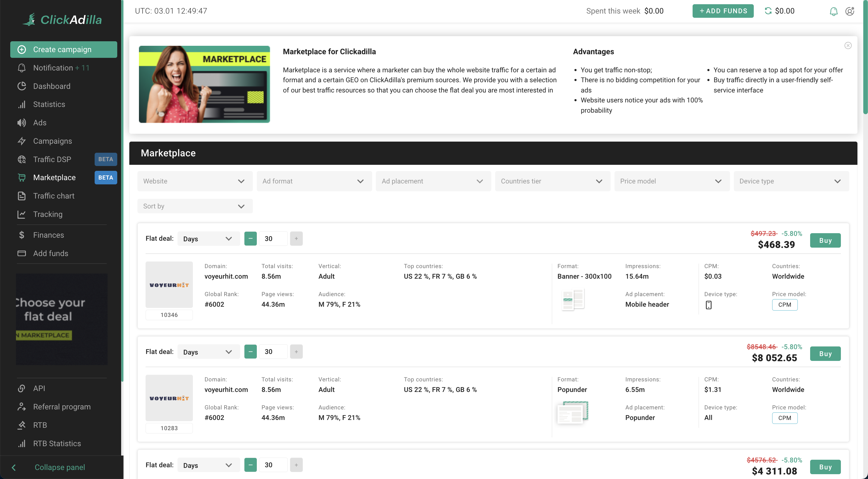The image size is (868, 479).
Task: Go to Traffic chart menu item
Action: [x=54, y=196]
